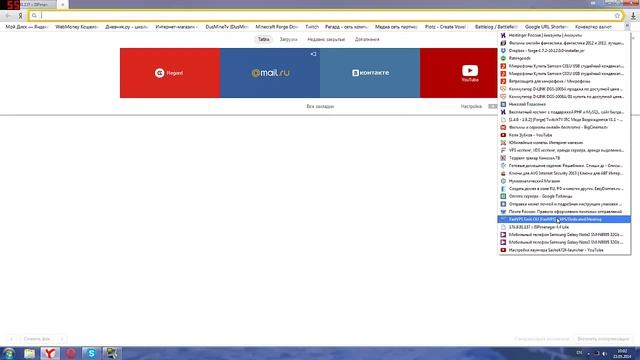Open 'DusMineTv' bookmark
This screenshot has height=360, width=640.
pos(227,27)
